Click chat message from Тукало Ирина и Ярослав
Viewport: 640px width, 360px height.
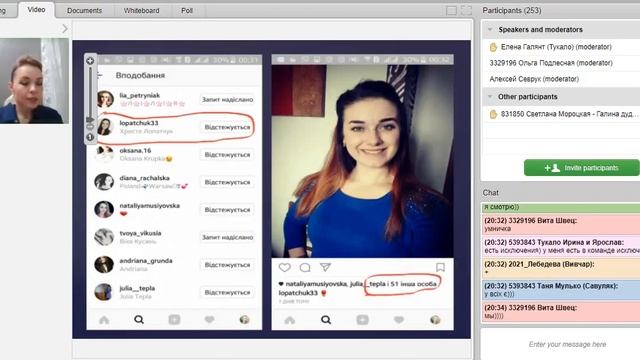561,246
